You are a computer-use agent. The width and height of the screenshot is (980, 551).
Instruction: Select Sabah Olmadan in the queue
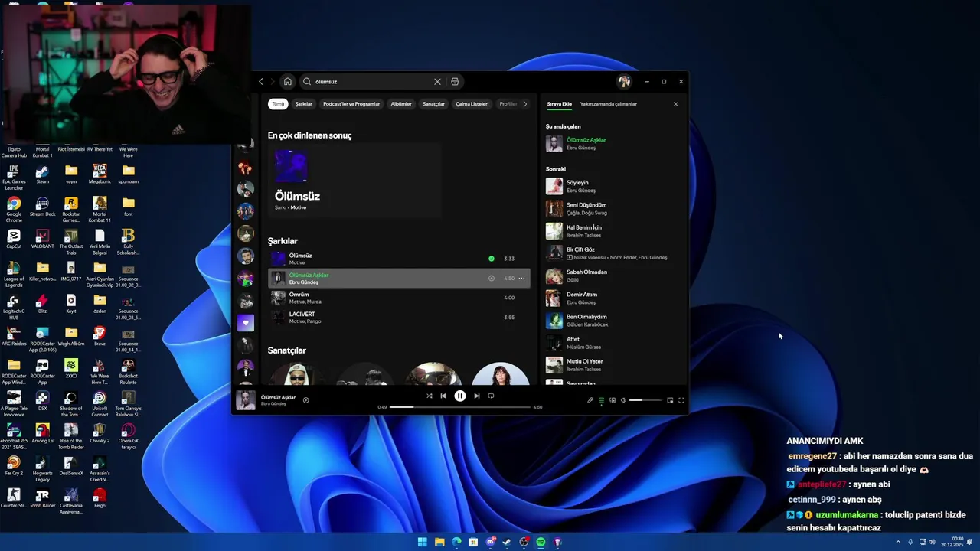pyautogui.click(x=614, y=275)
